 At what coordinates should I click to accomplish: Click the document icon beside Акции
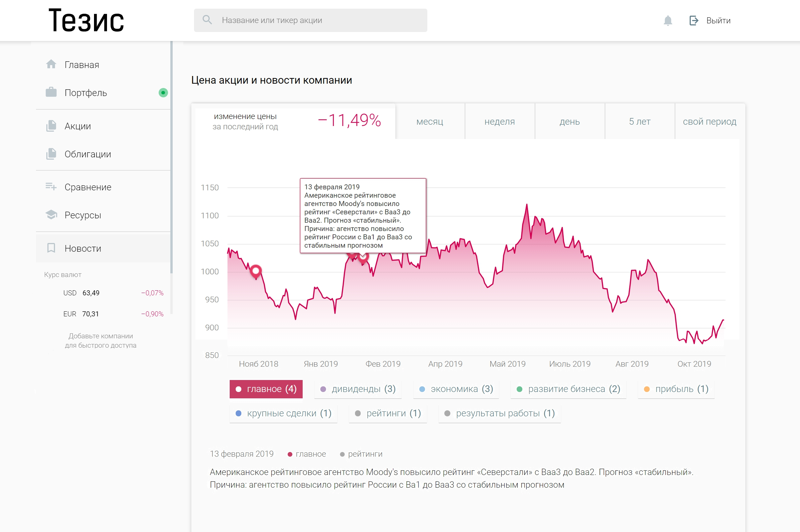pyautogui.click(x=51, y=126)
